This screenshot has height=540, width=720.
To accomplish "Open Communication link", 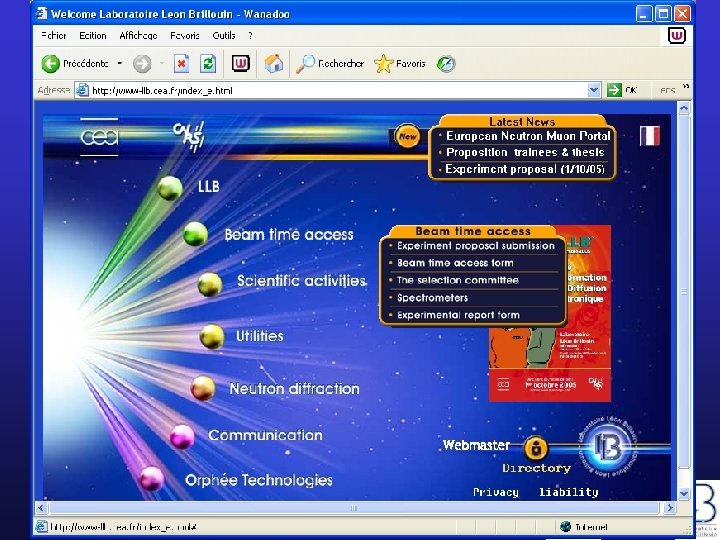I will coord(265,435).
